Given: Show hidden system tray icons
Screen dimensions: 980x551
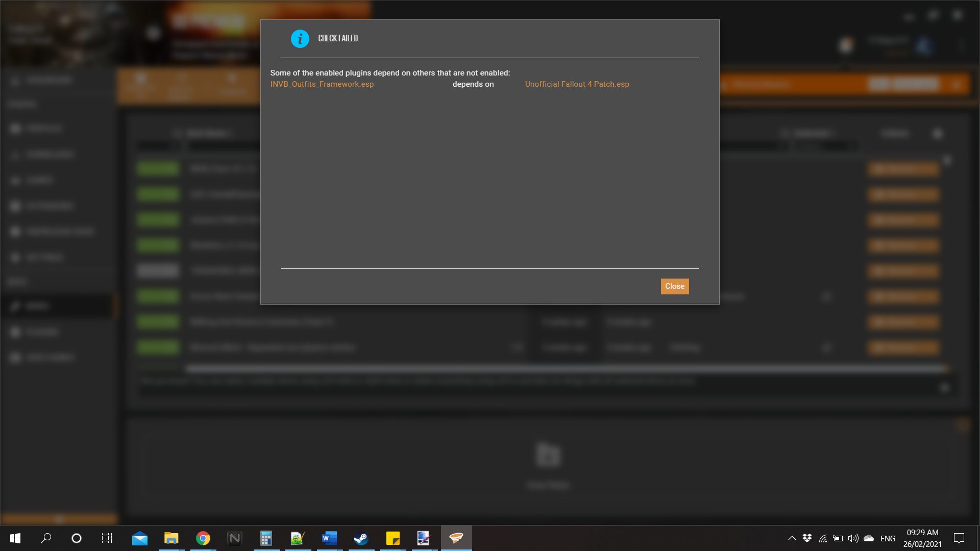Looking at the screenshot, I should point(792,538).
